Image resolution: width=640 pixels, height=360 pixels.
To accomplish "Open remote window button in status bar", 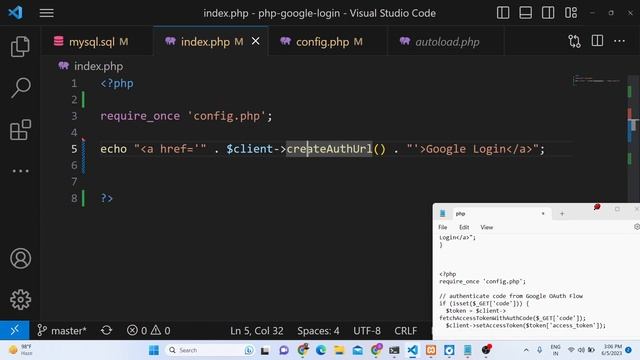I will click(15, 330).
